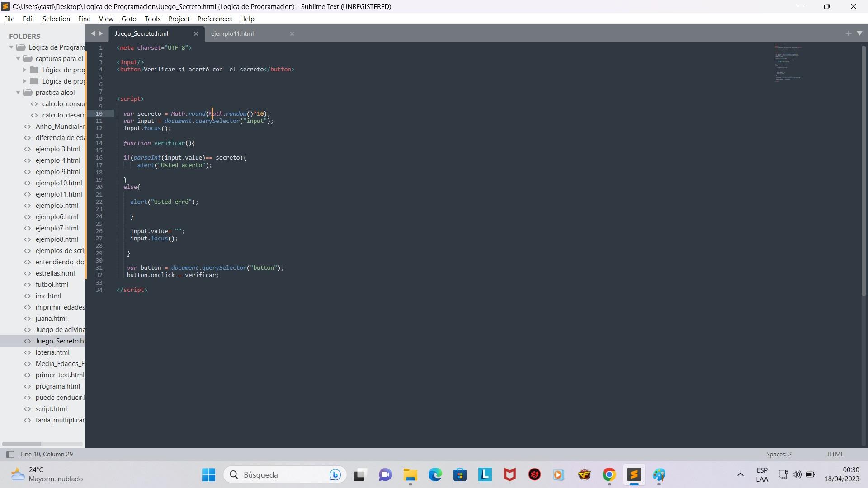The width and height of the screenshot is (868, 488).
Task: Close the Juego_Secreto.html tab
Action: 196,33
